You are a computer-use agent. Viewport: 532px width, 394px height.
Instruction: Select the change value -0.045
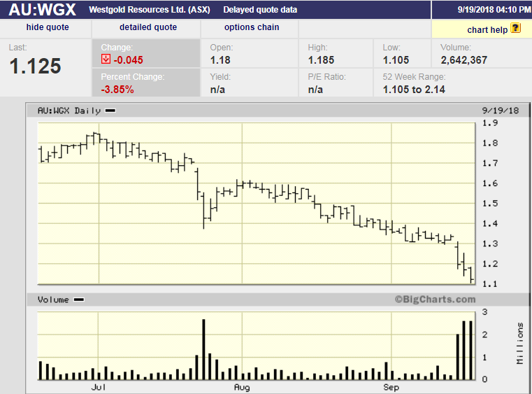[128, 60]
